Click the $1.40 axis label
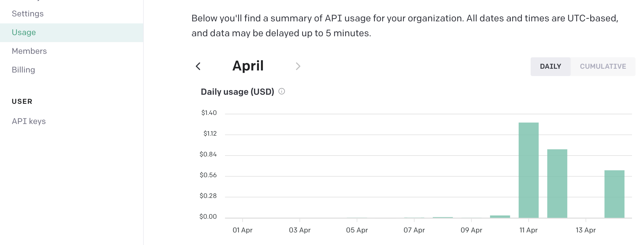Image resolution: width=644 pixels, height=245 pixels. click(x=209, y=113)
